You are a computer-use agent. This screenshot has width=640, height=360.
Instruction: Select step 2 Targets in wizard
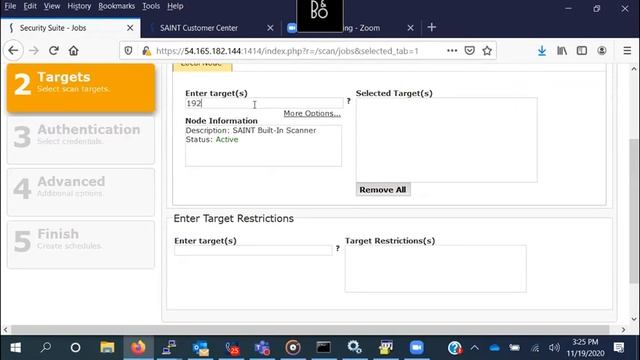(x=81, y=88)
